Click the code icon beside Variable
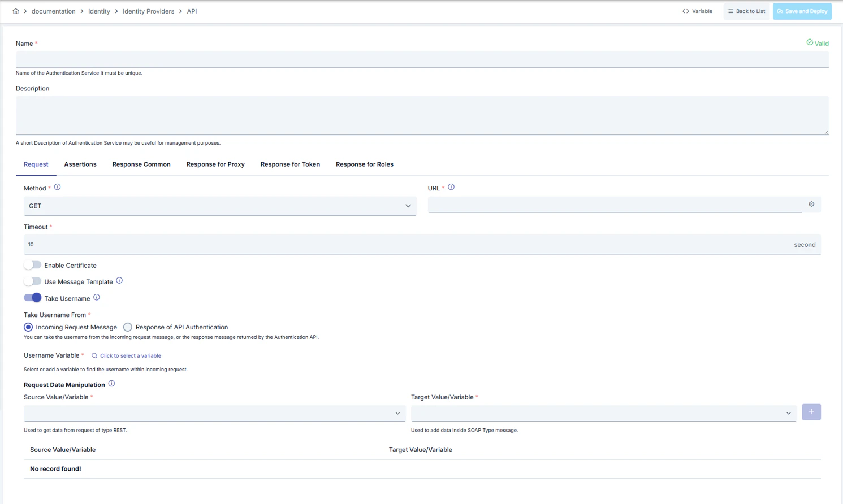Screen dimensions: 843x504 pos(685,11)
